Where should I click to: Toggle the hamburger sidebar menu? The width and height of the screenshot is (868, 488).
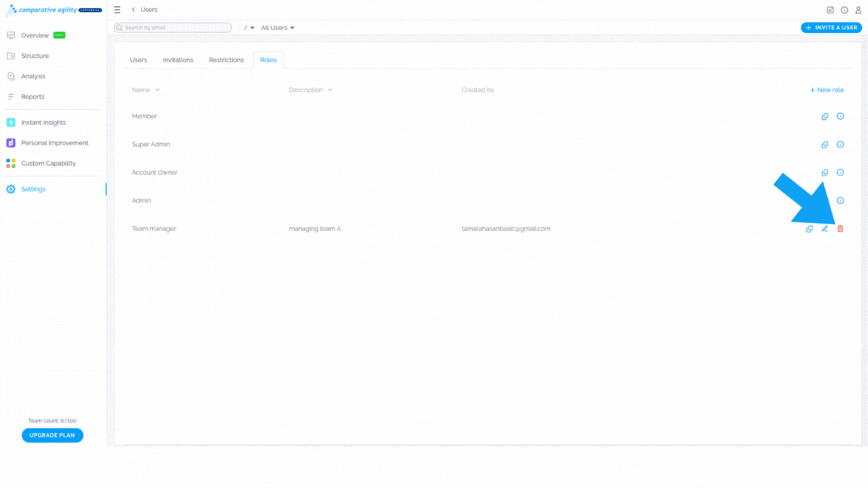pyautogui.click(x=118, y=9)
